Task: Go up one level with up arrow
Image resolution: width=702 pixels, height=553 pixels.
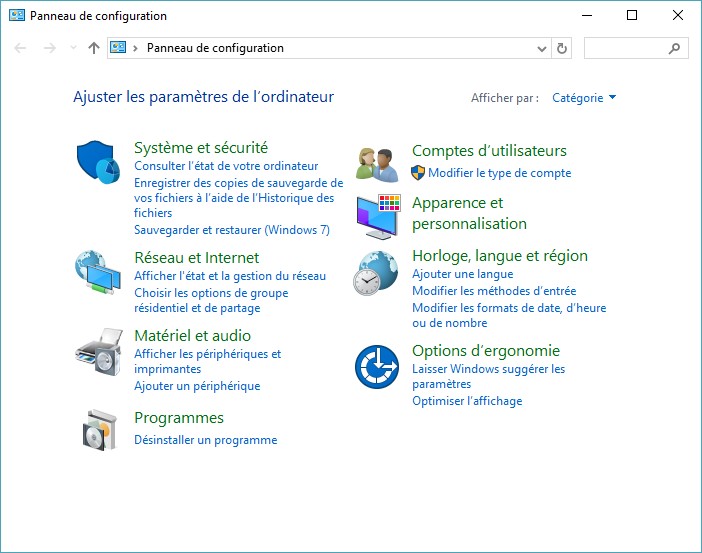Action: click(x=94, y=48)
